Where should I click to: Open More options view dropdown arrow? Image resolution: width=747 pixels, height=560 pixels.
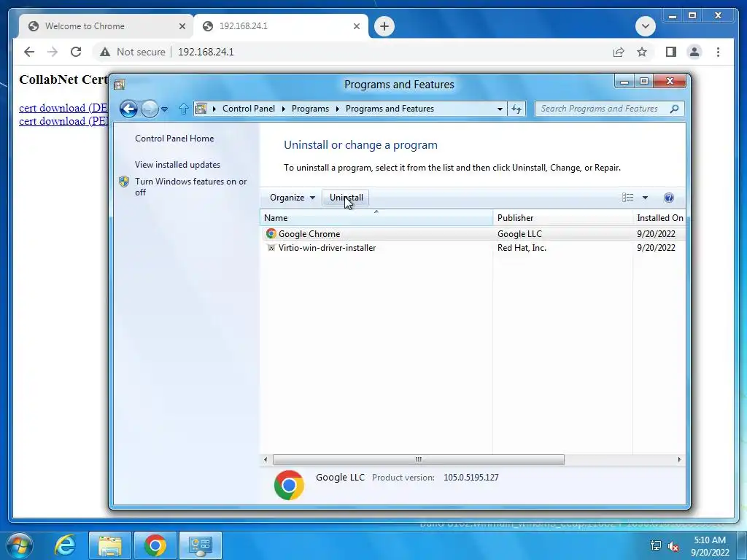pos(645,198)
